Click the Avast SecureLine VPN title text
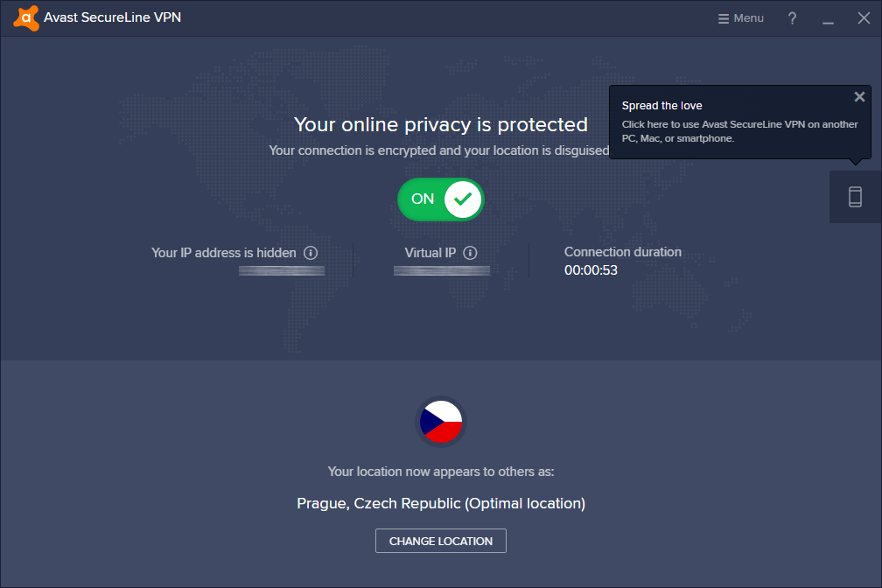Screen dimensions: 882x588 [x=112, y=17]
